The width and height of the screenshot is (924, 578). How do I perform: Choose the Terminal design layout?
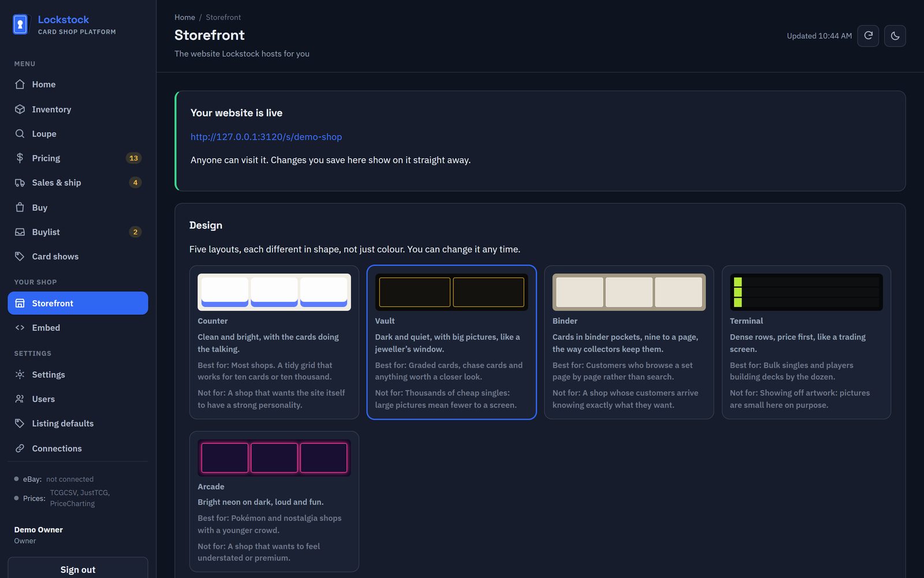point(806,342)
